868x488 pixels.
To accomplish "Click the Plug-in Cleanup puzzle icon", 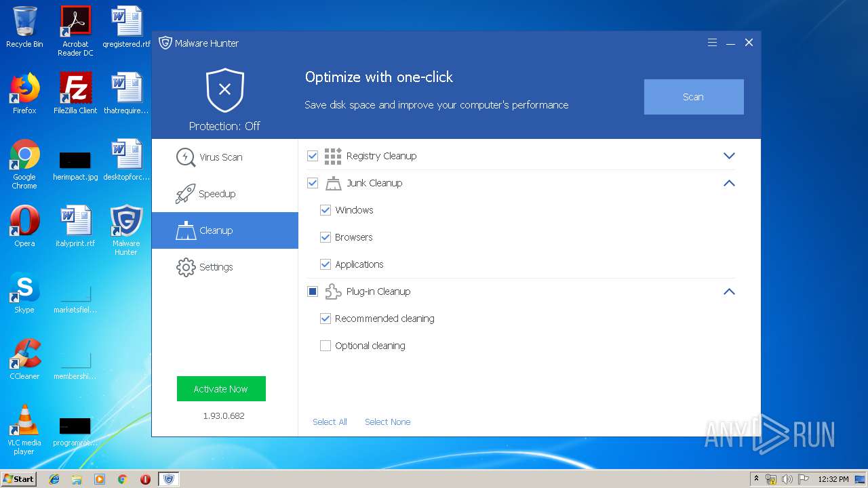I will coord(333,291).
